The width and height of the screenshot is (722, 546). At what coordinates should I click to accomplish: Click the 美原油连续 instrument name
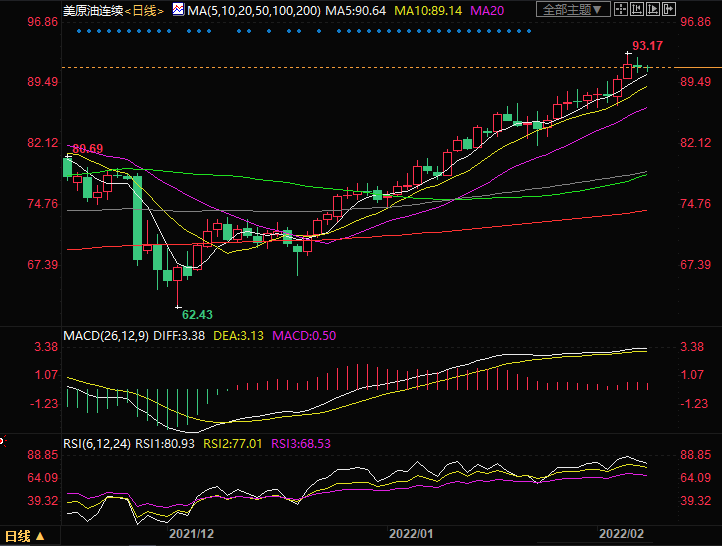tap(91, 10)
